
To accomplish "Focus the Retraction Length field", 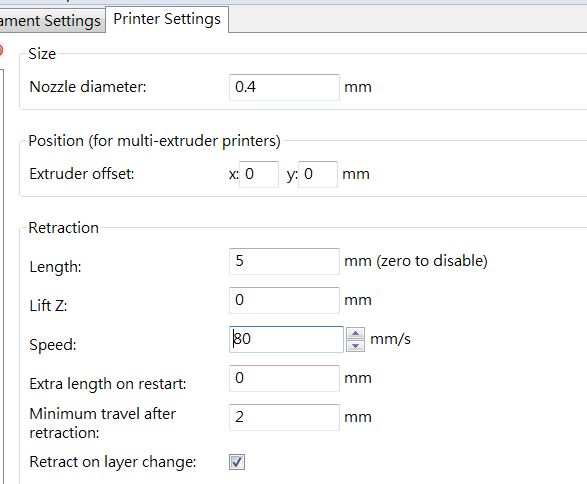I will pyautogui.click(x=285, y=261).
